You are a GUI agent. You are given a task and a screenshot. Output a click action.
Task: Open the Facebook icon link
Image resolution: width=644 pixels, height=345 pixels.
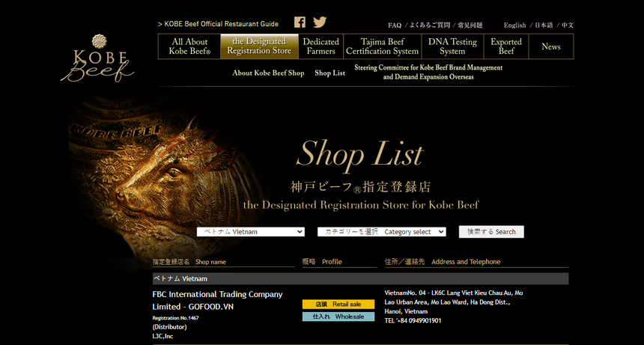[x=300, y=22]
